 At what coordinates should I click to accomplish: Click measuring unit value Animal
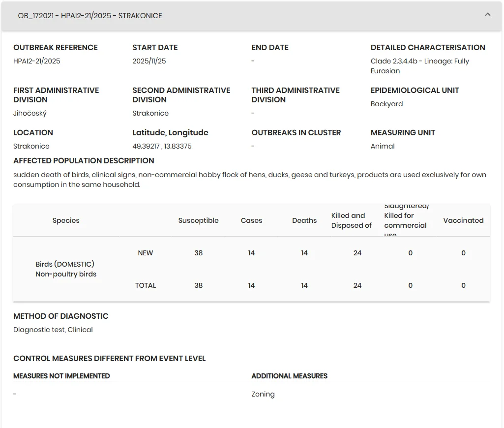click(383, 146)
